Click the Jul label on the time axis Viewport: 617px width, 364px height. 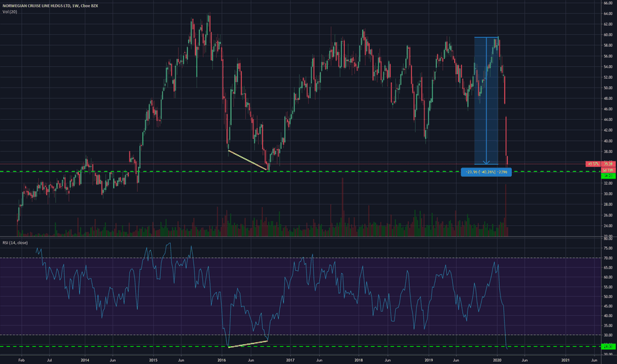(x=49, y=360)
